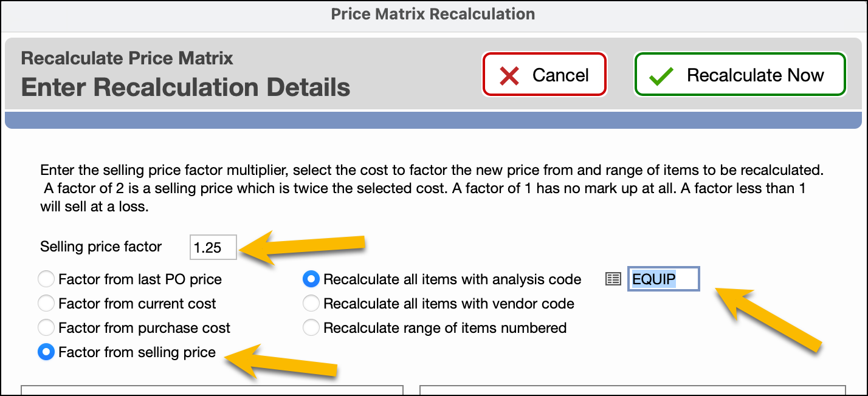Click the Enter Recalculation Details heading

pyautogui.click(x=185, y=87)
